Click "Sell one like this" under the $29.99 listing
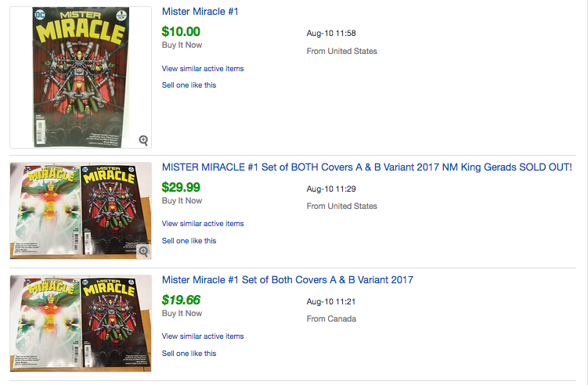Image resolution: width=588 pixels, height=385 pixels. point(189,241)
